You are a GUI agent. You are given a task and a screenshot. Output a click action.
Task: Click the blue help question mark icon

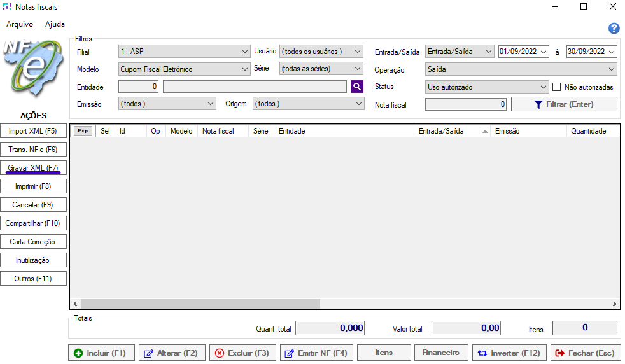(614, 28)
